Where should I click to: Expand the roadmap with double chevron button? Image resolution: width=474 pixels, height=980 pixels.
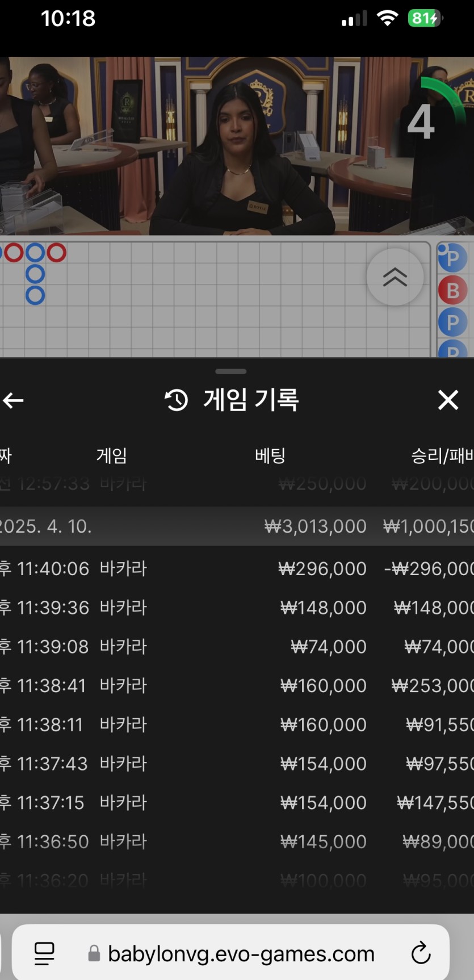point(395,277)
